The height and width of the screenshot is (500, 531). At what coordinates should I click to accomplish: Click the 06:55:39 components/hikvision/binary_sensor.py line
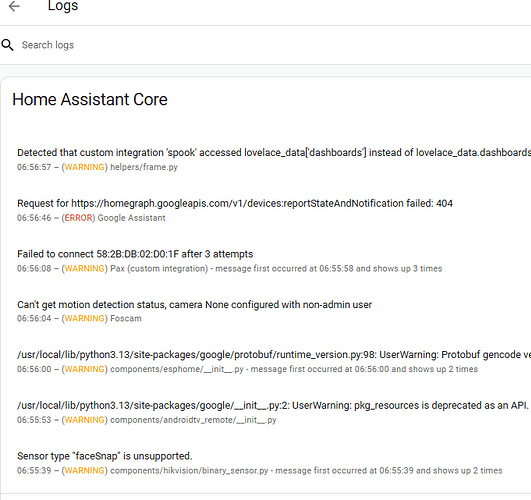pos(260,471)
